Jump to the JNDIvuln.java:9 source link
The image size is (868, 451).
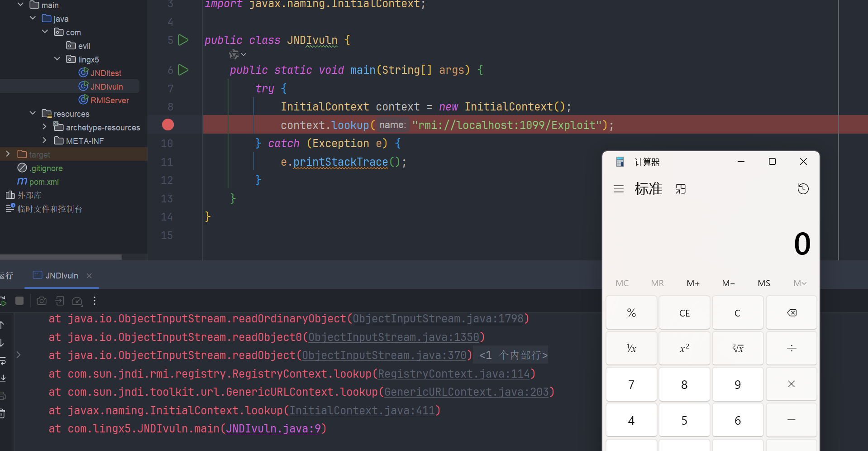(x=273, y=429)
